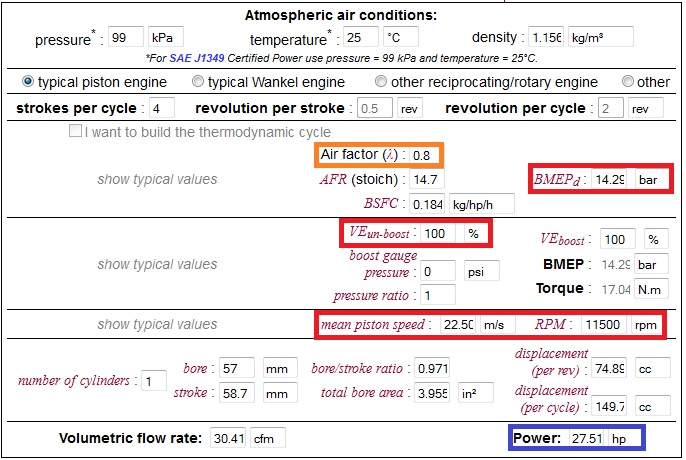Screen dimensions: 686x460
Task: Select the typical Wankel engine option
Action: [x=198, y=81]
